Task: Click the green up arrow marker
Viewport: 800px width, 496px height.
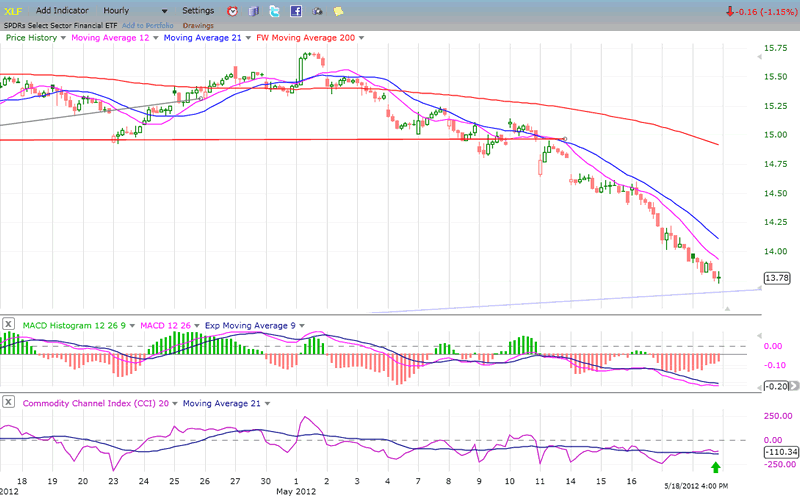Action: click(715, 467)
